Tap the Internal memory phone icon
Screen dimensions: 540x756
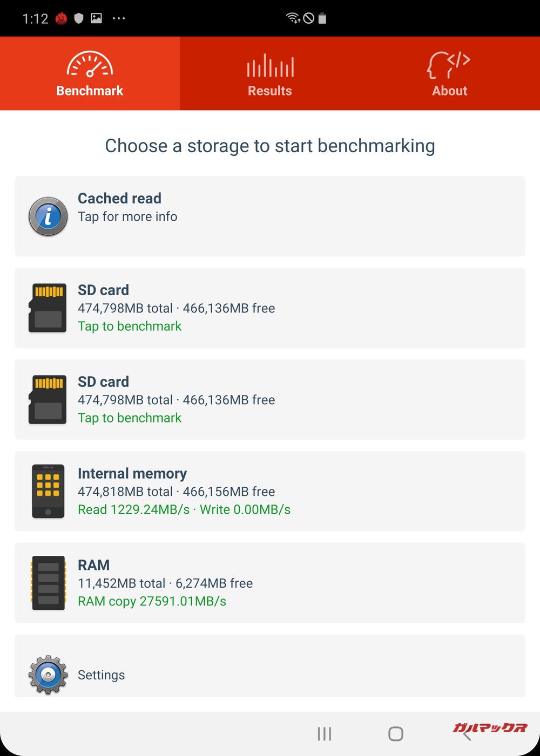click(x=48, y=492)
